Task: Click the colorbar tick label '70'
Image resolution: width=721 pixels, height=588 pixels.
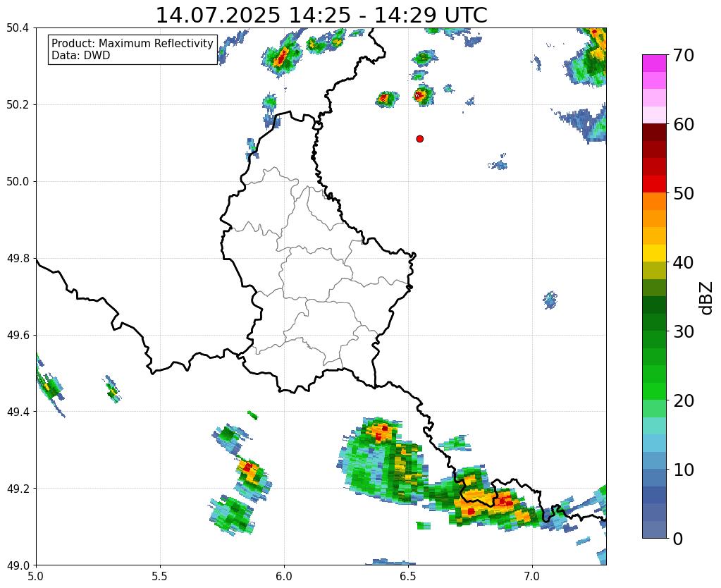Action: coord(684,55)
